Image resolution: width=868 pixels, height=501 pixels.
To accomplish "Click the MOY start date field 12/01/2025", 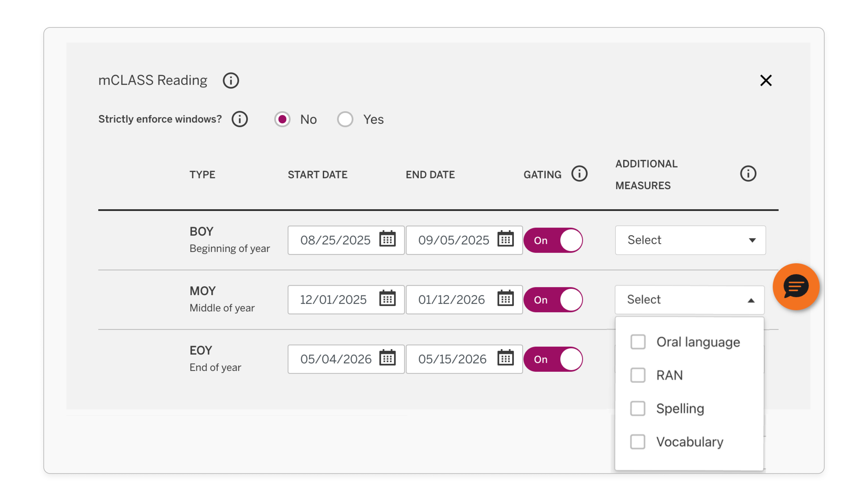I will click(333, 299).
